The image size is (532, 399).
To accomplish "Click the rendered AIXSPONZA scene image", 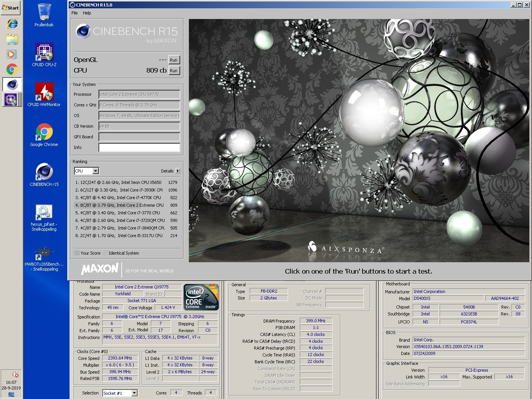I will tap(359, 141).
